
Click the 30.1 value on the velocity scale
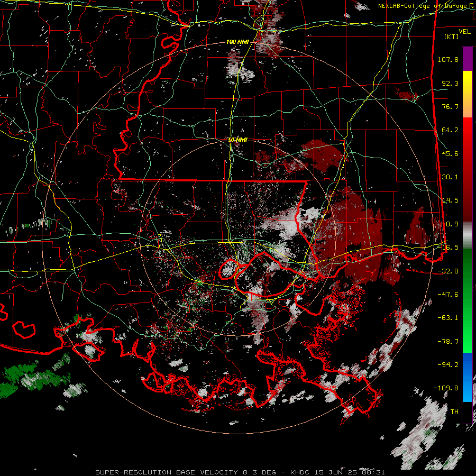click(450, 177)
